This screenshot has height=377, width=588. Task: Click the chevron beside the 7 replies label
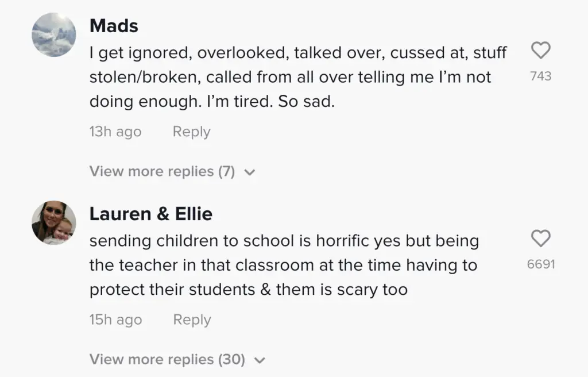click(x=249, y=172)
